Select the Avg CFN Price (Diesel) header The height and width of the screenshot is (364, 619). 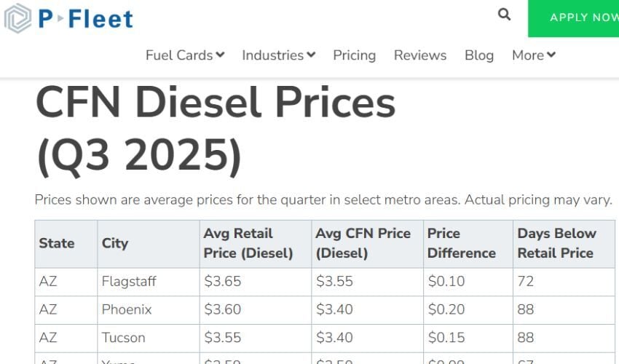[363, 243]
